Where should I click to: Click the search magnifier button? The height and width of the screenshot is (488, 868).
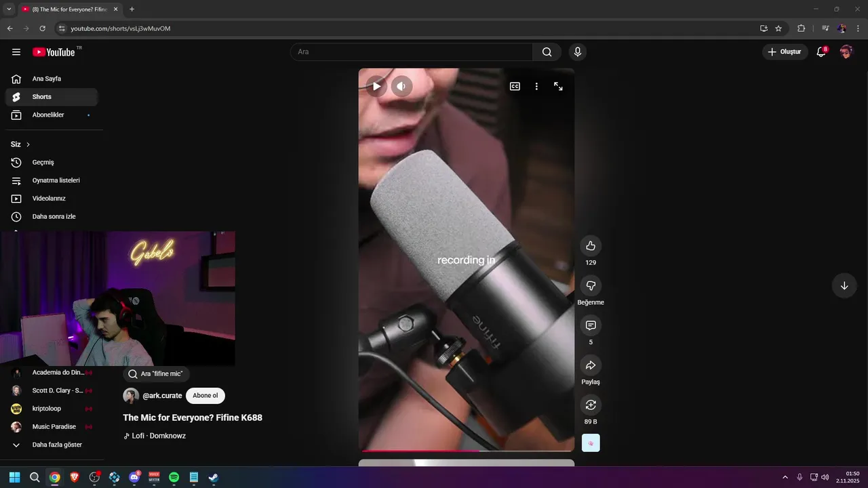pyautogui.click(x=547, y=52)
